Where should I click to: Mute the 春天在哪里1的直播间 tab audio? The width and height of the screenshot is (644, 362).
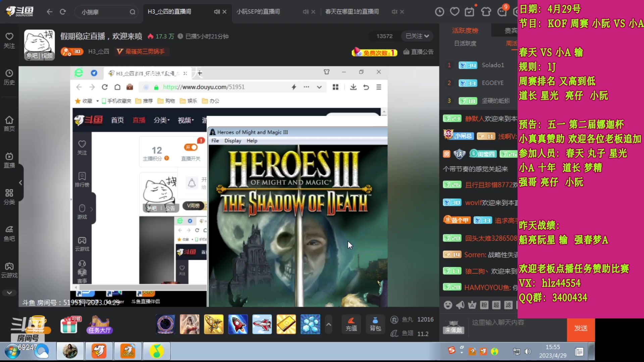(x=394, y=12)
